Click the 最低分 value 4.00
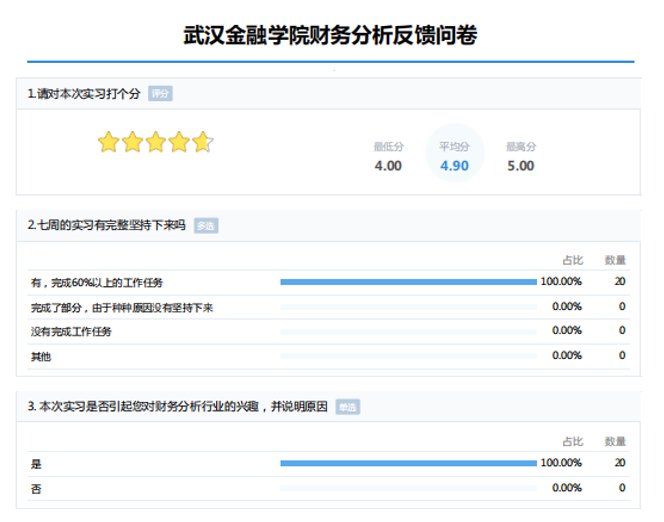 point(388,166)
